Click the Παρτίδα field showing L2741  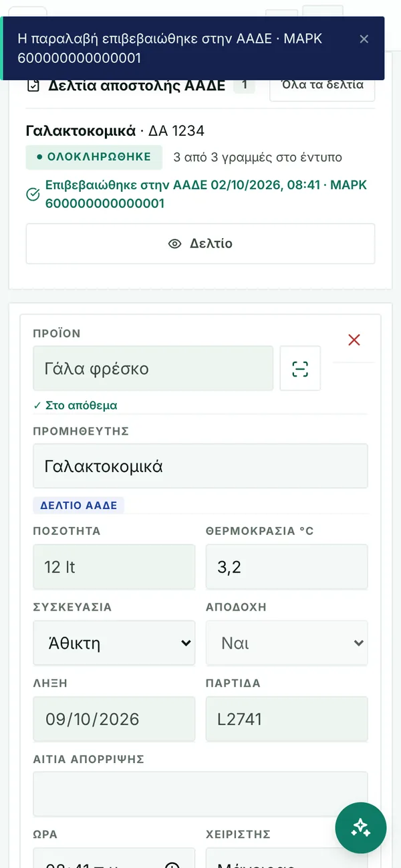tap(287, 719)
